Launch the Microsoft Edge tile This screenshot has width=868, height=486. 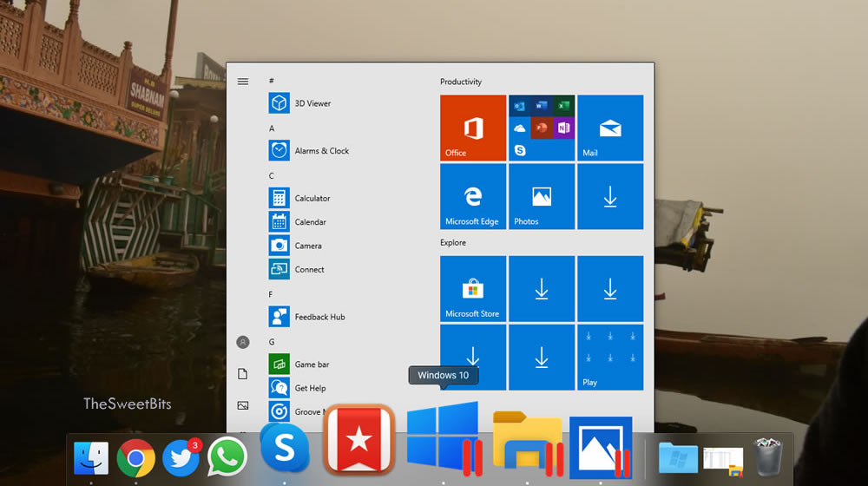(473, 196)
